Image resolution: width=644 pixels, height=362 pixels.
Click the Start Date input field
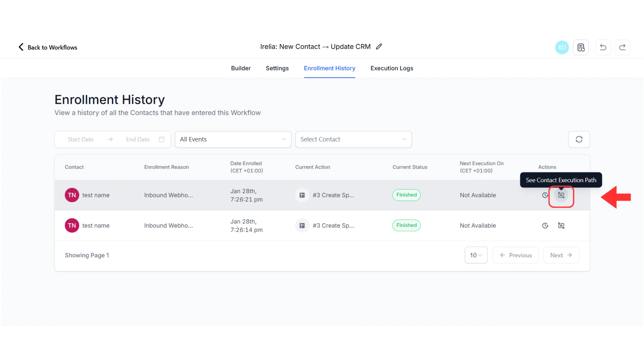[80, 139]
